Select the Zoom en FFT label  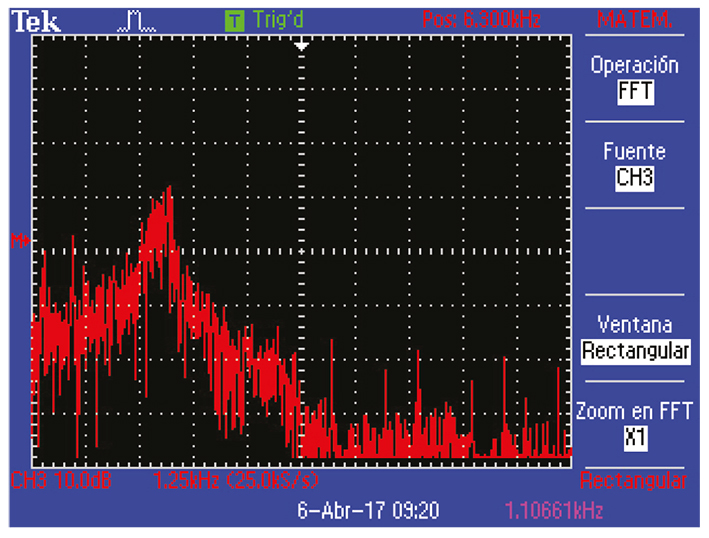(x=634, y=411)
